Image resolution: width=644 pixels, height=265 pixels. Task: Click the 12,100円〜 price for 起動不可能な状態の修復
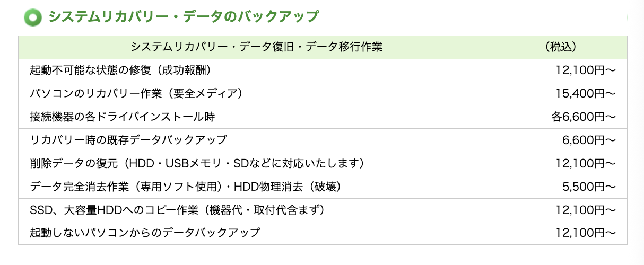coord(585,70)
